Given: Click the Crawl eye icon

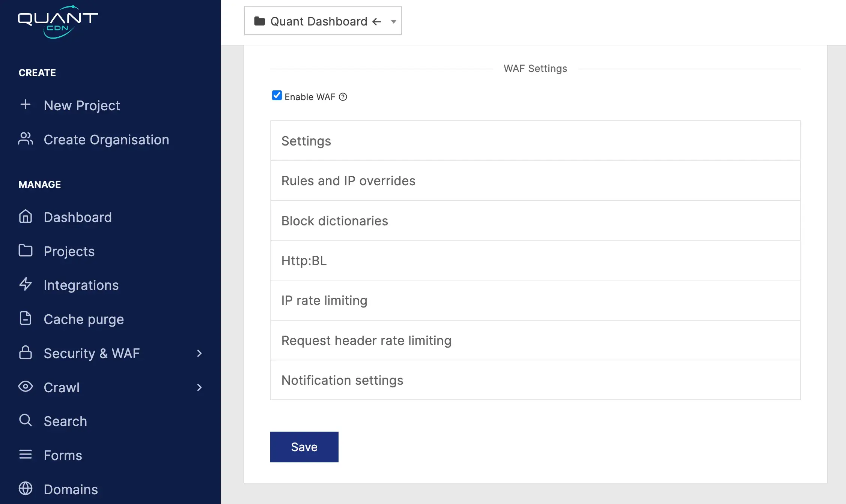Looking at the screenshot, I should [25, 386].
